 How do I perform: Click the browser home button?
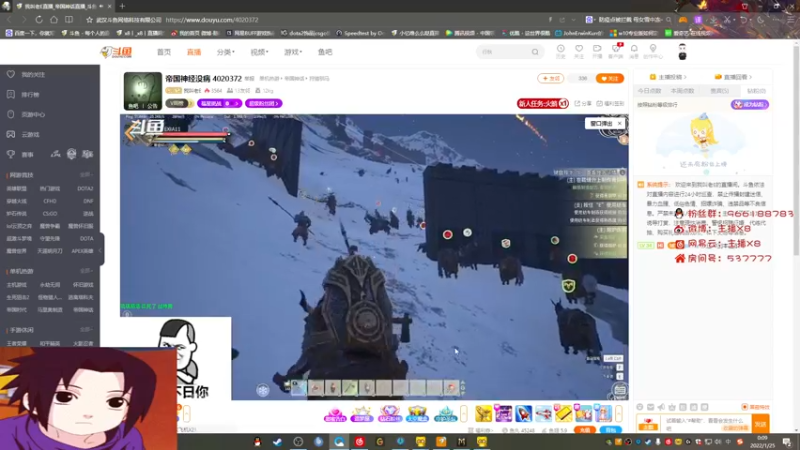pos(54,19)
